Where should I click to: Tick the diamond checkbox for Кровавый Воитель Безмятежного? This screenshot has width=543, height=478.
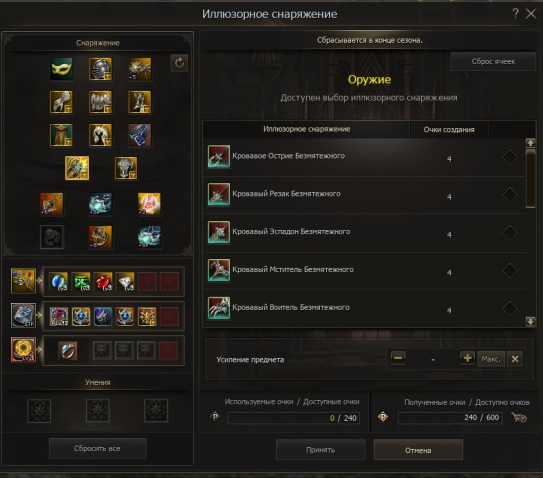click(509, 308)
